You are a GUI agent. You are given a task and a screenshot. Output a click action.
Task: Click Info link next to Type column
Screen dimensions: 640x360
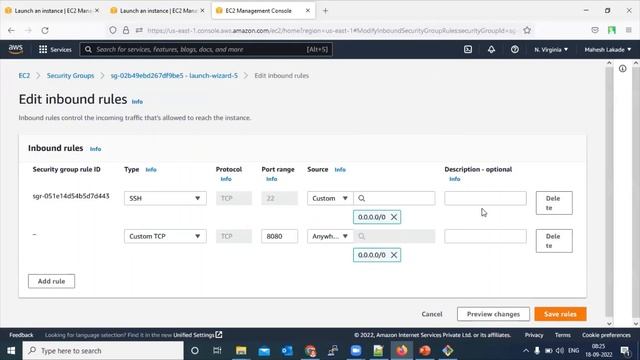151,169
